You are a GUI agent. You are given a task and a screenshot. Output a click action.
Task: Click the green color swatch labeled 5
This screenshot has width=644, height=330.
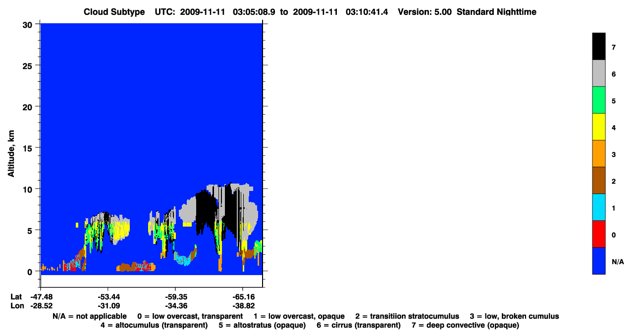click(x=598, y=100)
